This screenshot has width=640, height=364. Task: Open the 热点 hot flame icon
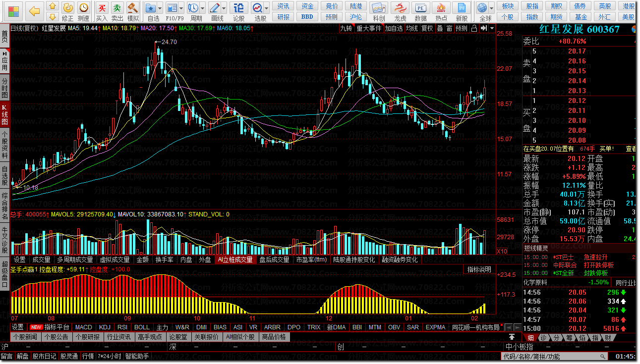tap(441, 7)
